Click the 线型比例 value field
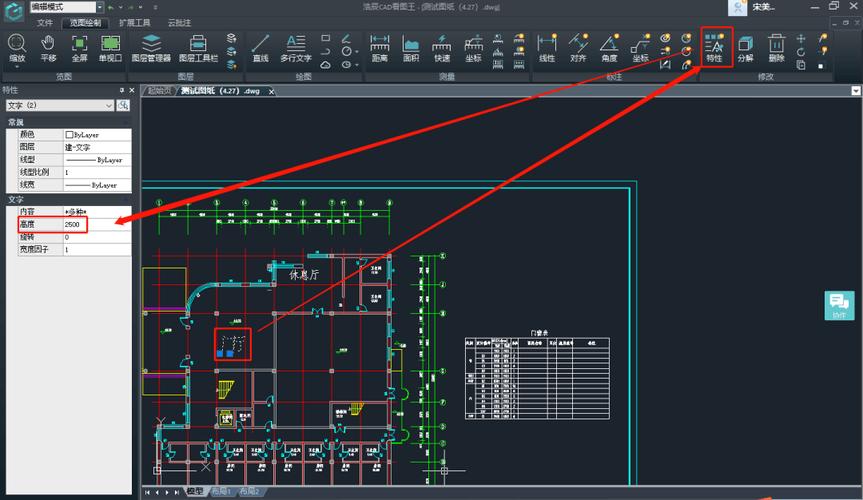 tap(97, 172)
